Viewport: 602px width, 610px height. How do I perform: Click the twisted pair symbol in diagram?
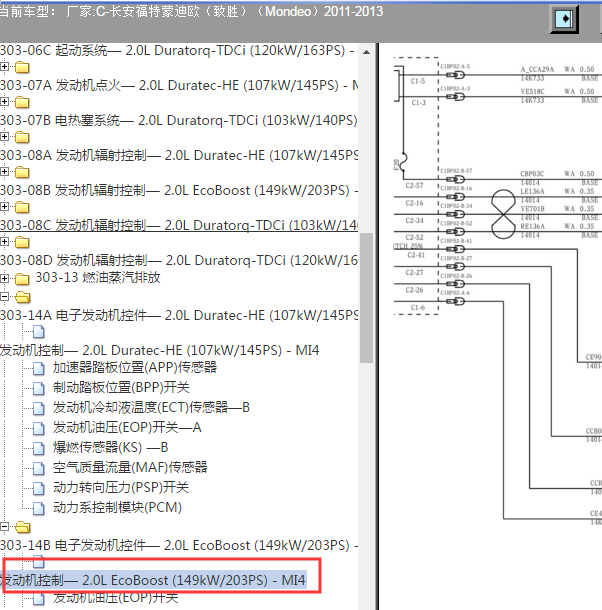[503, 214]
